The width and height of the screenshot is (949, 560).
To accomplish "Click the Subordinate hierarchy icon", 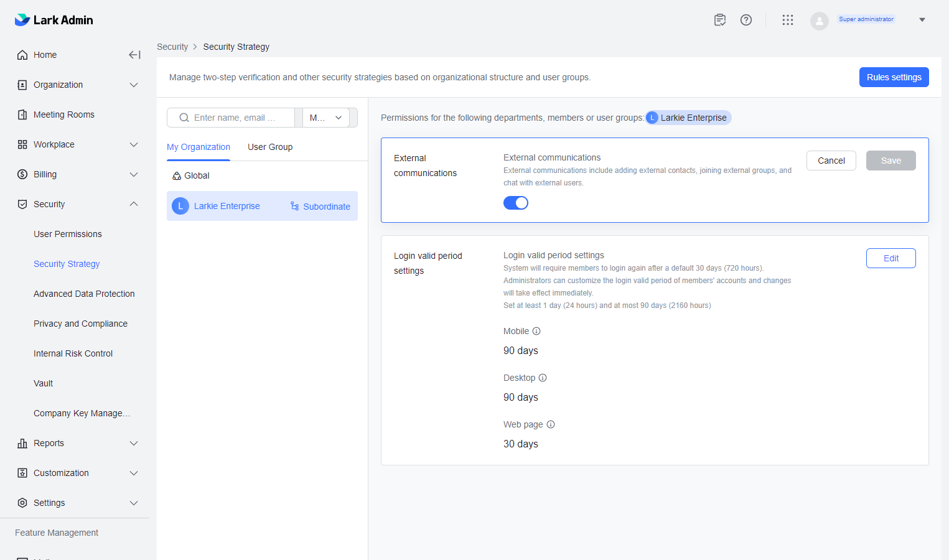I will 295,206.
